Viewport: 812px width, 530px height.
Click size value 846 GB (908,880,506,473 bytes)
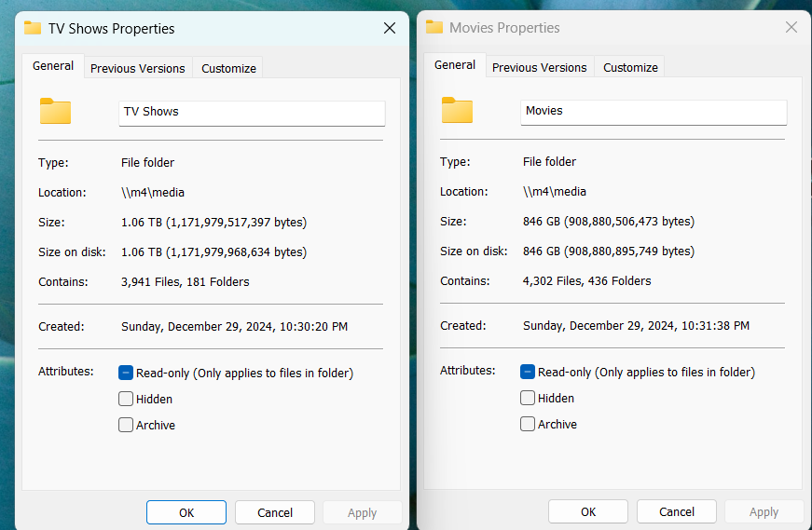(x=609, y=221)
